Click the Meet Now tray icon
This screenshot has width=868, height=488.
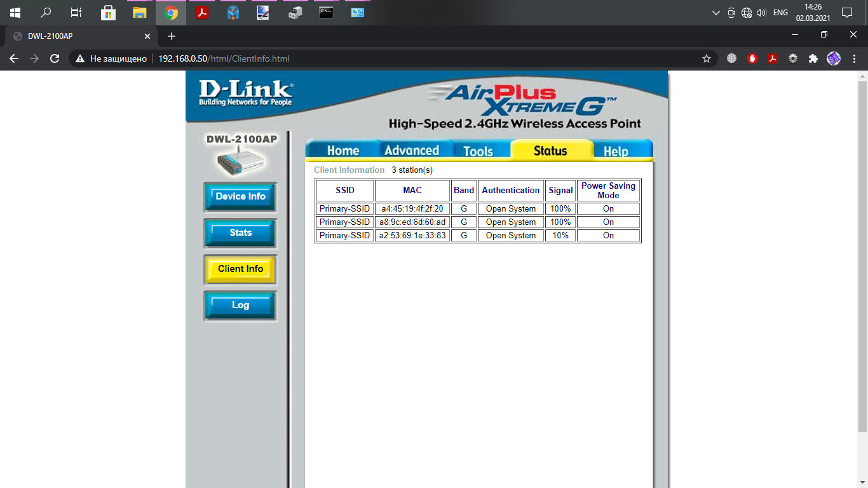tap(731, 13)
